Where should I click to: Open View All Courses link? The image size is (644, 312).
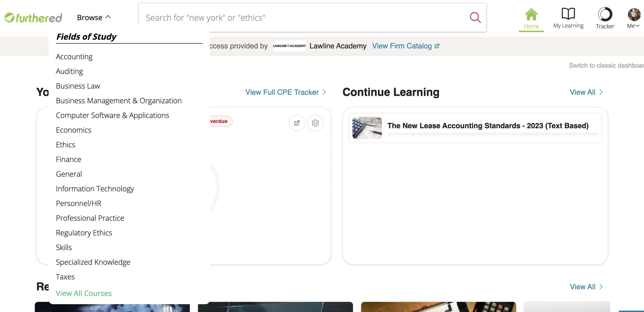(84, 293)
